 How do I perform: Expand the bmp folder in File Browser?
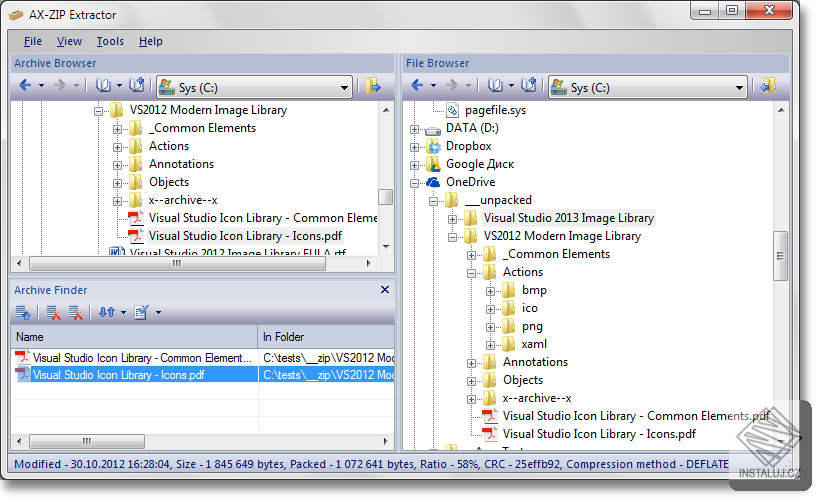pos(491,290)
